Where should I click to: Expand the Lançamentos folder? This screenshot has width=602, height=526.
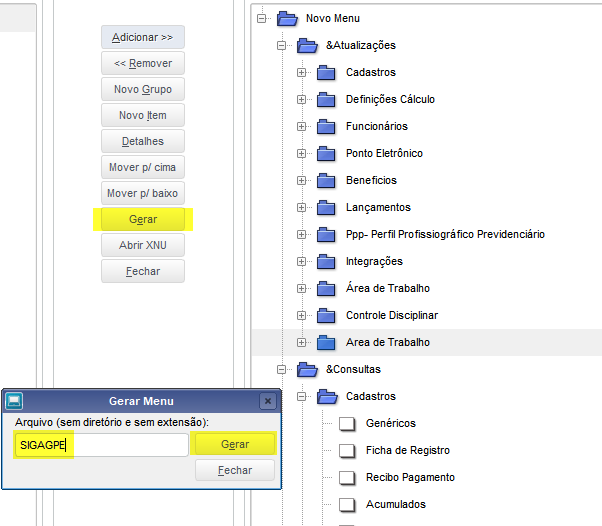click(x=301, y=207)
